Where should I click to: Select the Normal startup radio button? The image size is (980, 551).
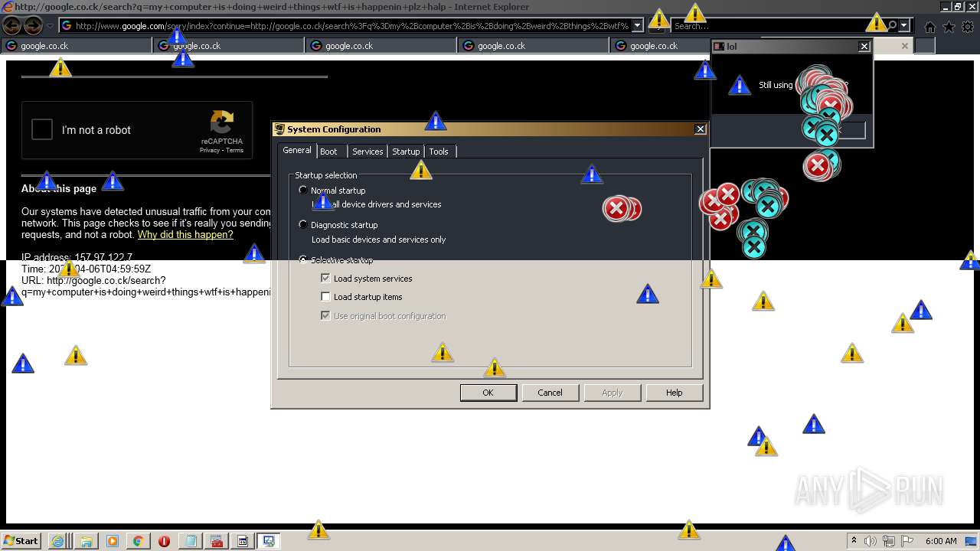tap(303, 190)
